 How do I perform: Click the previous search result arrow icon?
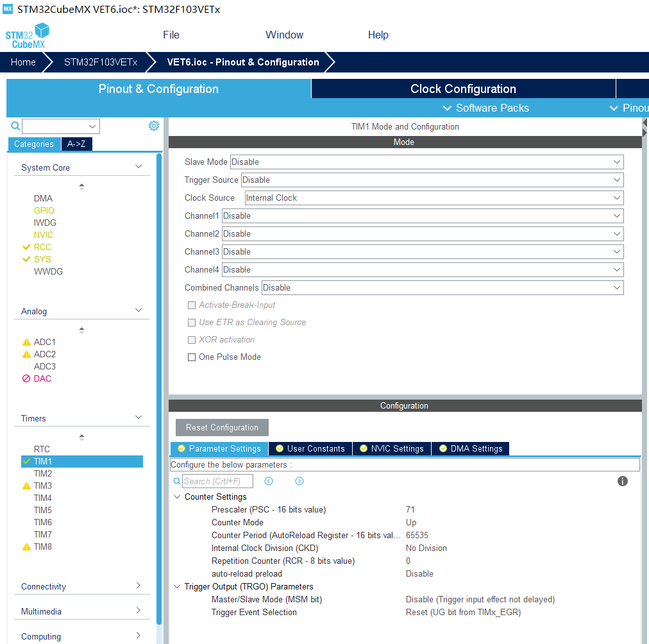[x=269, y=481]
